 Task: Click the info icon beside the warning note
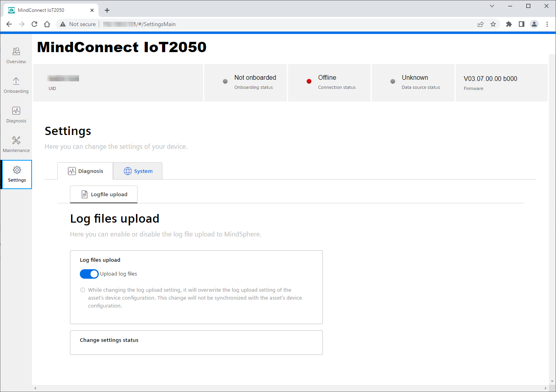(x=83, y=290)
